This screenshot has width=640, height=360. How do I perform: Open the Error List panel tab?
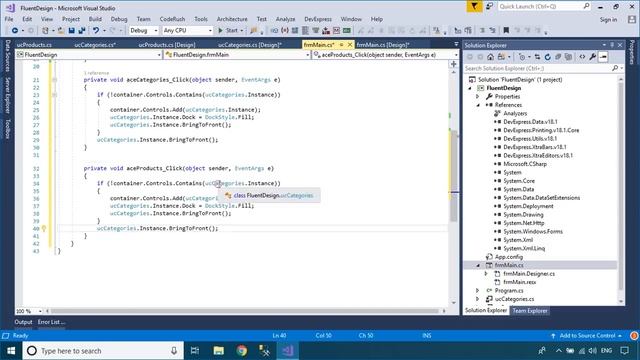(x=51, y=322)
